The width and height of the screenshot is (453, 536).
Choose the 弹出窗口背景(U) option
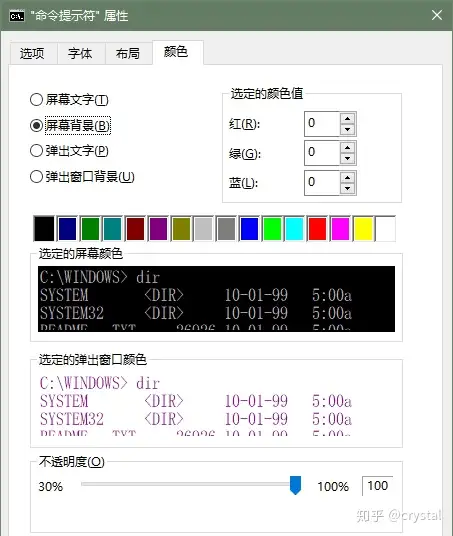pos(82,177)
